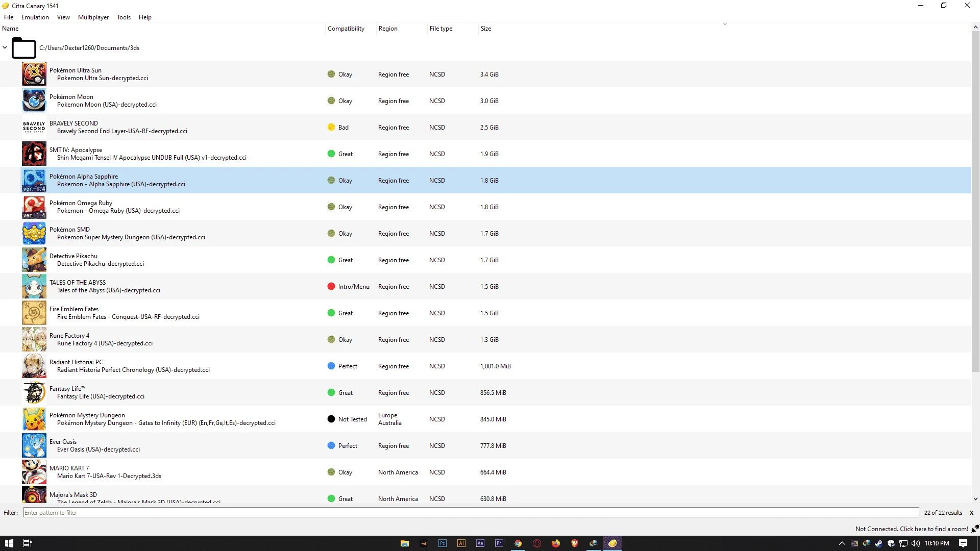Click the Not Tested label for Pokémon Mystery Dungeon

352,419
